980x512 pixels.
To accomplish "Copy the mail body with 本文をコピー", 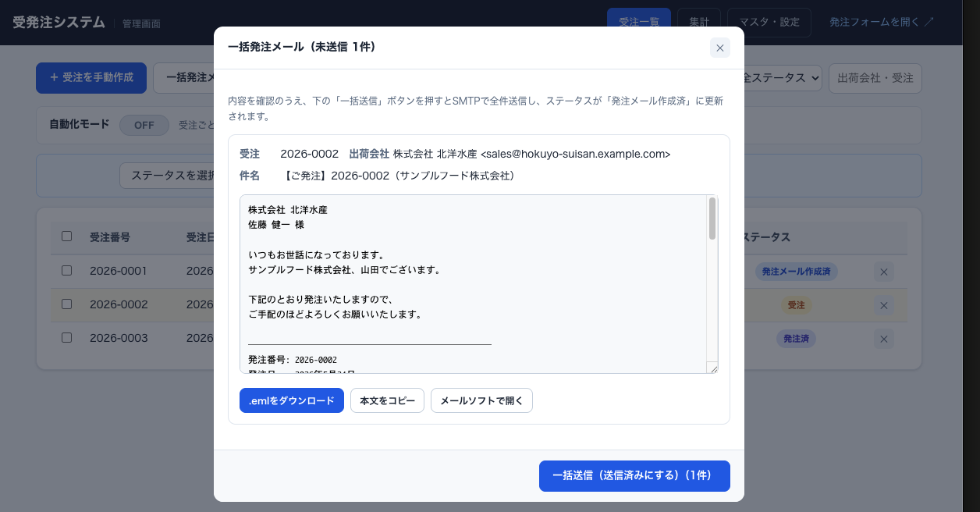I will point(387,400).
